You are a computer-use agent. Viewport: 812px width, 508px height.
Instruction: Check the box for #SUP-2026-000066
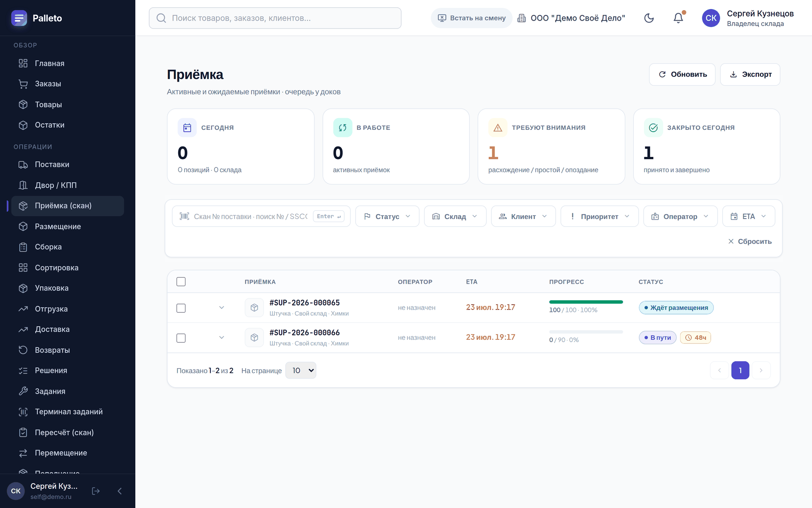tap(181, 338)
